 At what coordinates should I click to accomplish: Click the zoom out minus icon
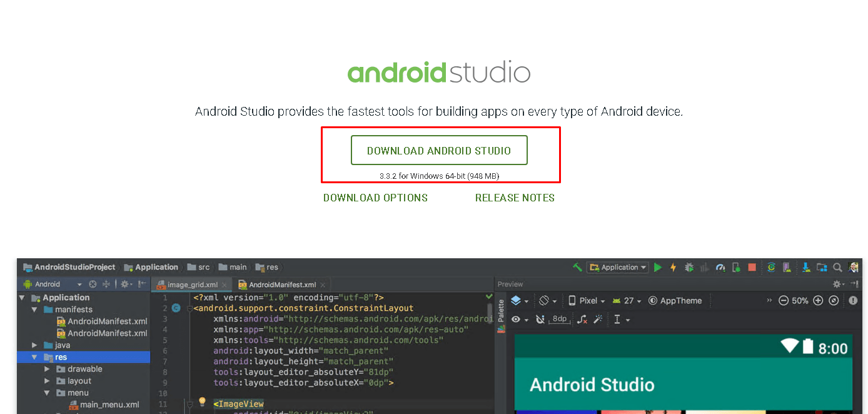[x=784, y=301]
